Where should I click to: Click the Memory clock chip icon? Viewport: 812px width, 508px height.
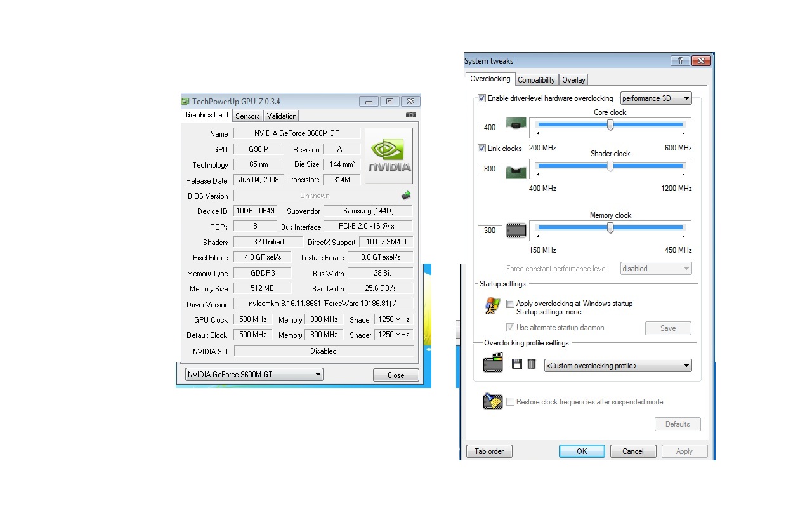click(516, 231)
